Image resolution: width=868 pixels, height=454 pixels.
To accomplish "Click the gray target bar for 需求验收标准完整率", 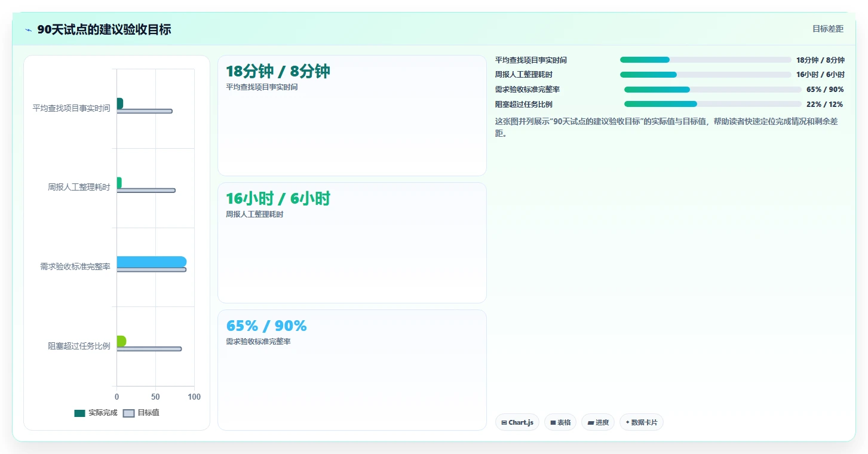I will [x=152, y=269].
